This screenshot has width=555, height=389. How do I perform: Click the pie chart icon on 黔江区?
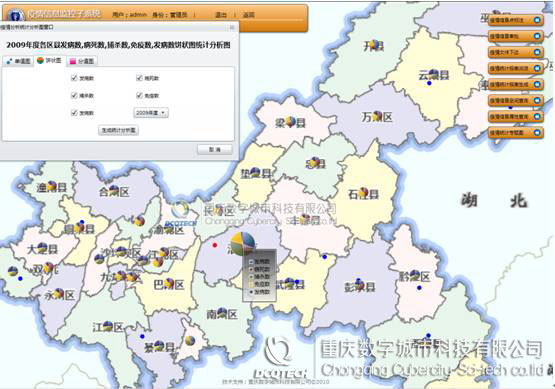(414, 275)
